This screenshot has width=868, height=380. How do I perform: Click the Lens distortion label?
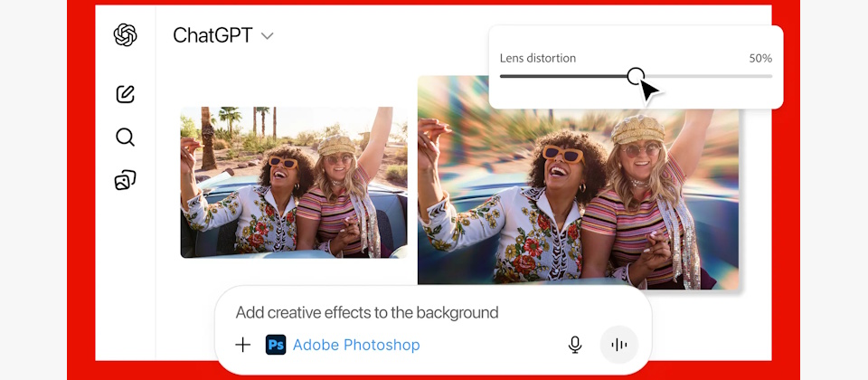[538, 58]
